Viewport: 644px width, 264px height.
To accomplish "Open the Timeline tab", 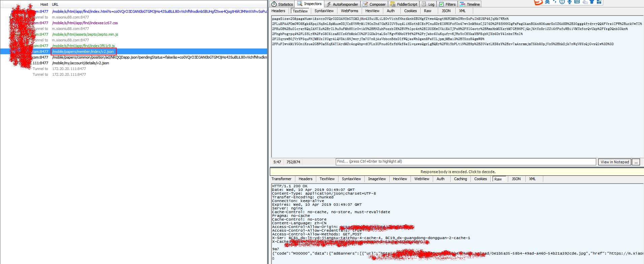I will point(470,4).
